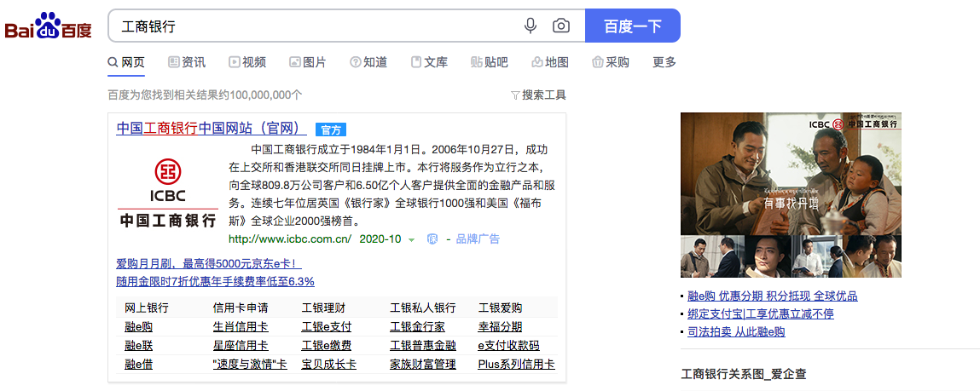The height and width of the screenshot is (391, 980).
Task: Open the 融e借 link
Action: [x=139, y=364]
